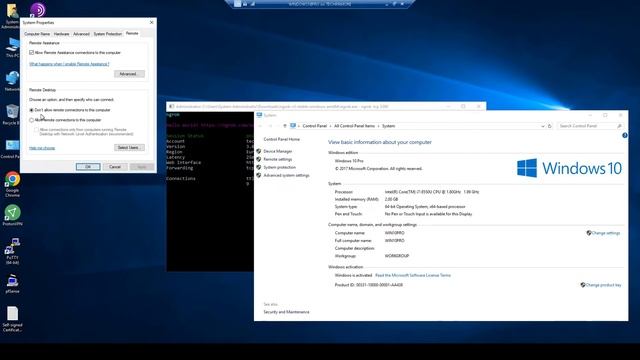
Task: Click OK in System Properties dialog
Action: 88,167
